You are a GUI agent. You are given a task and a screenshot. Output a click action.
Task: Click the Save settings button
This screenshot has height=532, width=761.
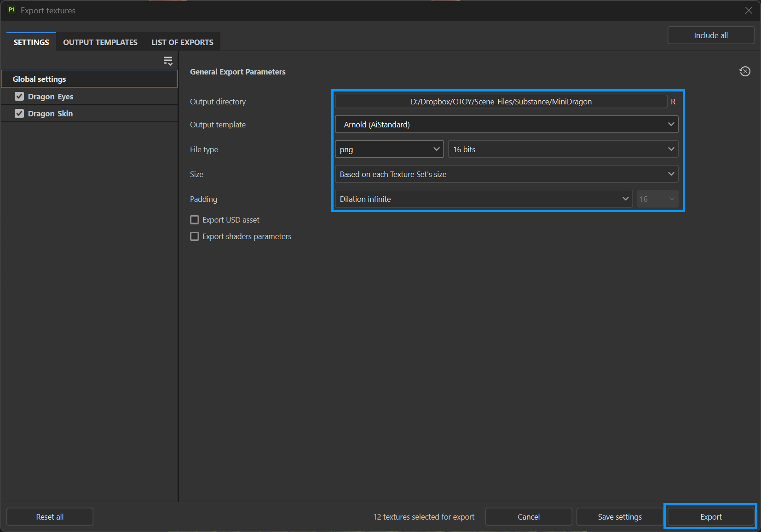pos(619,517)
